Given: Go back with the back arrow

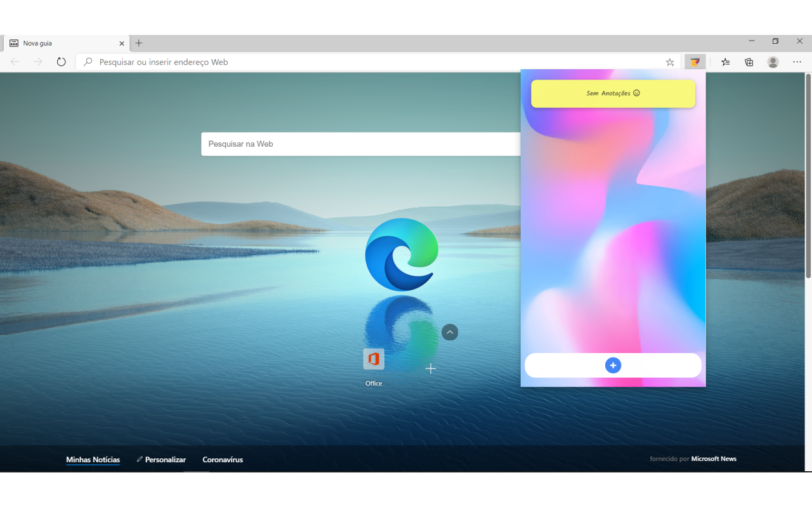Looking at the screenshot, I should pos(15,62).
